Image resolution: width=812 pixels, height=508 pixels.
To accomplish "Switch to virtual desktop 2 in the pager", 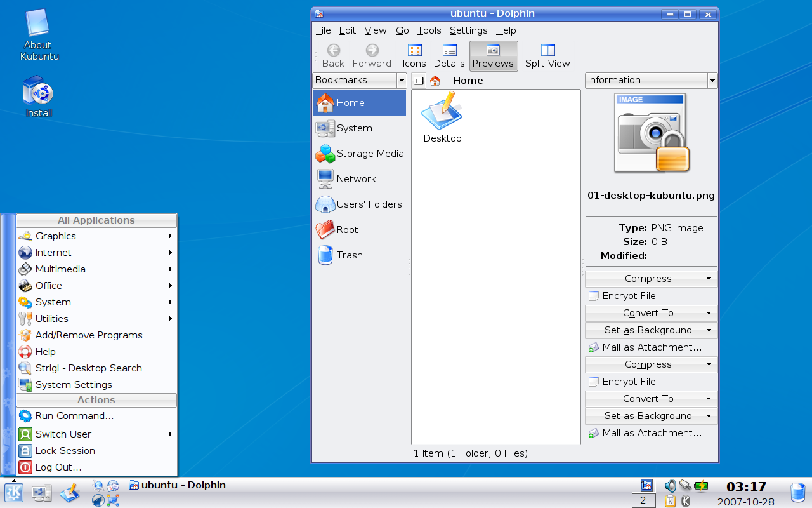I will pos(643,501).
